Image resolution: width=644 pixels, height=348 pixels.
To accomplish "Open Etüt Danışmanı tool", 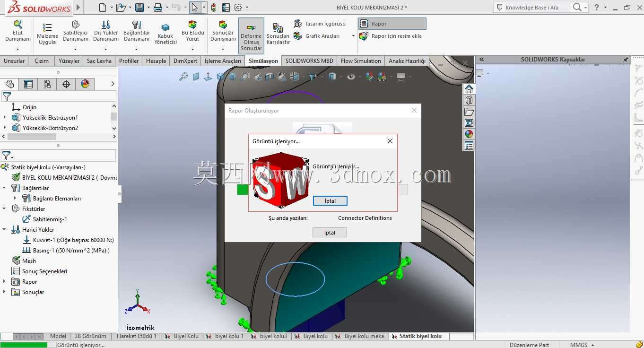I will (x=18, y=32).
